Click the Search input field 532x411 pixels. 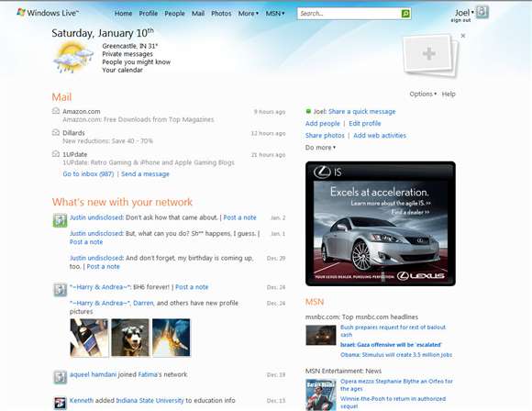click(x=349, y=14)
